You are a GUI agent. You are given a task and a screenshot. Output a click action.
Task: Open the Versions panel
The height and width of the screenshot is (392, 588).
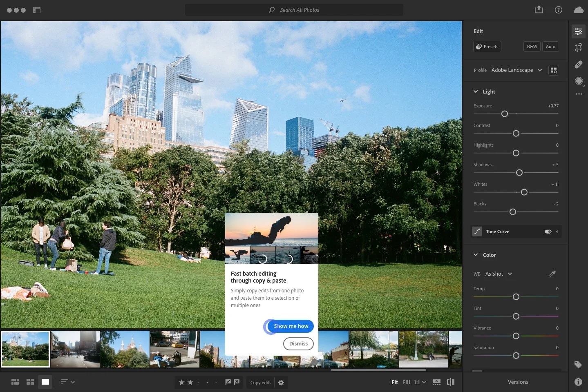tap(518, 382)
